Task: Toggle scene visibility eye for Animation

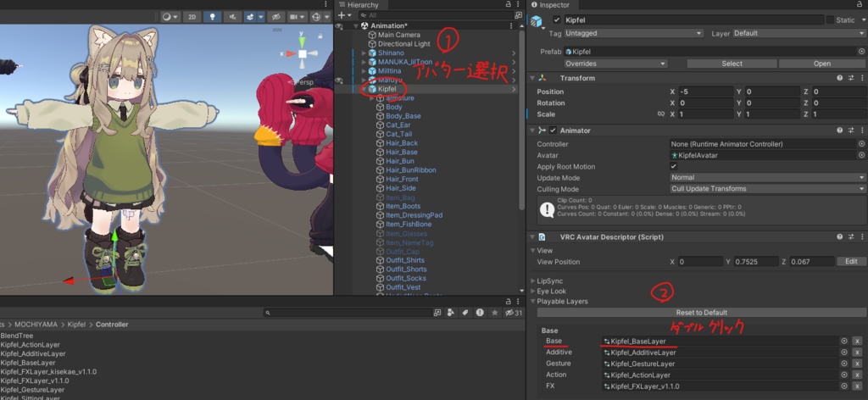Action: point(339,26)
